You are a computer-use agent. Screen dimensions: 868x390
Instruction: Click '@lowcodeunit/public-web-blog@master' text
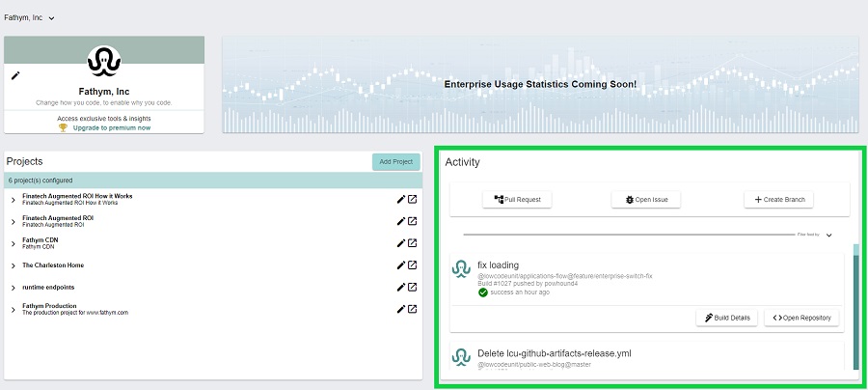pos(534,365)
